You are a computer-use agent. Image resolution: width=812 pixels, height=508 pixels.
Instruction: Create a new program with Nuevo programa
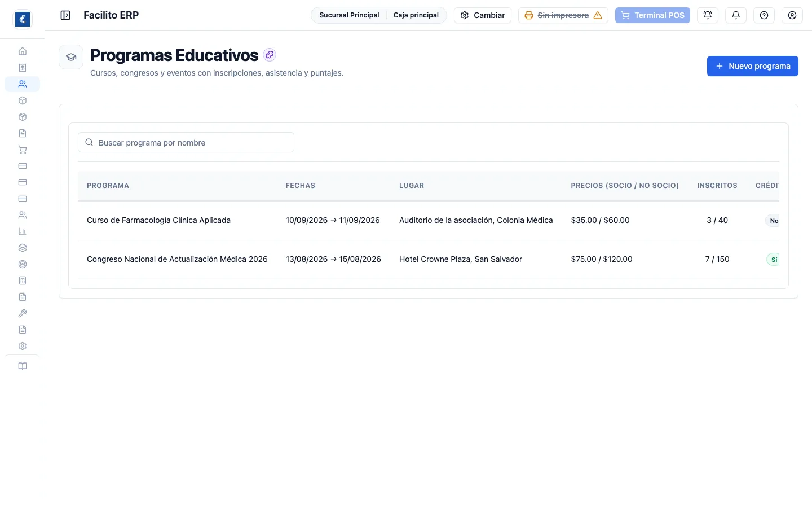753,66
